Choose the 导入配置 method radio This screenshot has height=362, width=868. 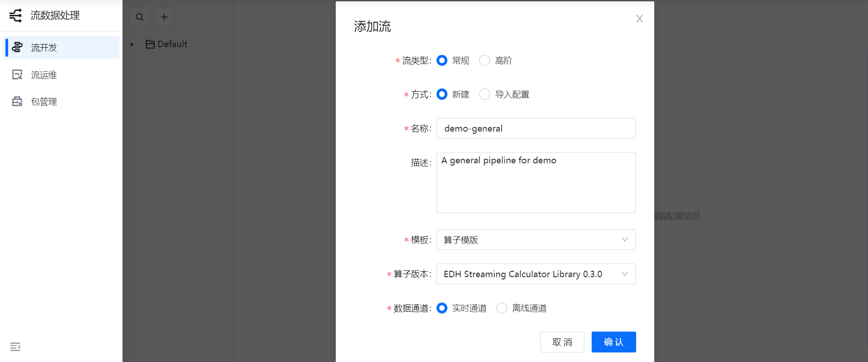(x=485, y=94)
